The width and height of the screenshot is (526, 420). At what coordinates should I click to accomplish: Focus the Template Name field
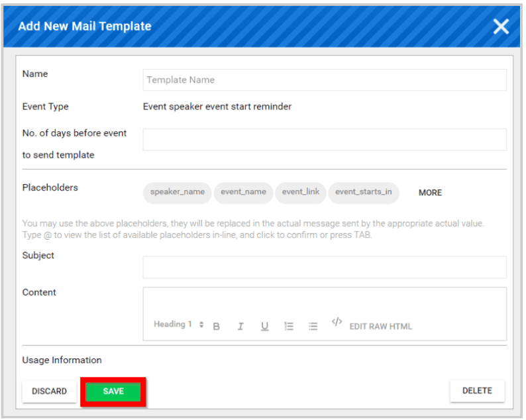[325, 80]
